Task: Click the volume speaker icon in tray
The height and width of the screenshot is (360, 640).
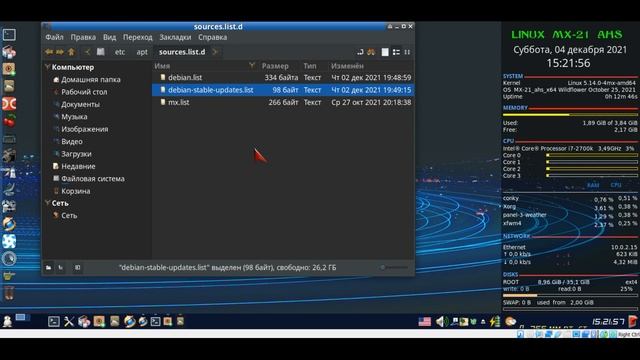Action: tap(441, 322)
